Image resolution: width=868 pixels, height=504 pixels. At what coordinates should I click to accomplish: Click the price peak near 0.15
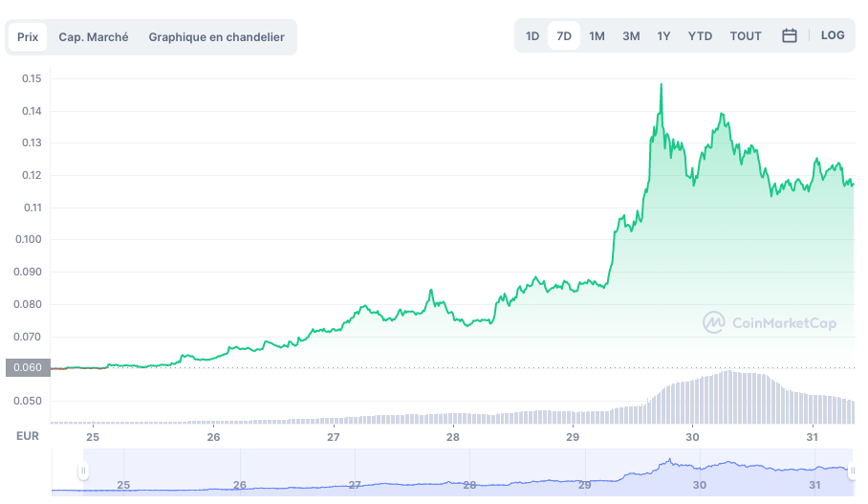661,85
